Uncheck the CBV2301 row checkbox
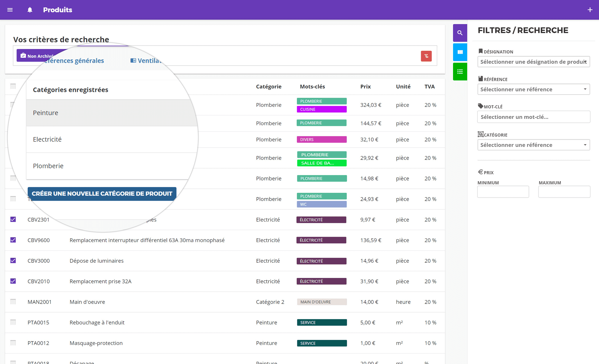This screenshot has width=599, height=364. click(13, 219)
